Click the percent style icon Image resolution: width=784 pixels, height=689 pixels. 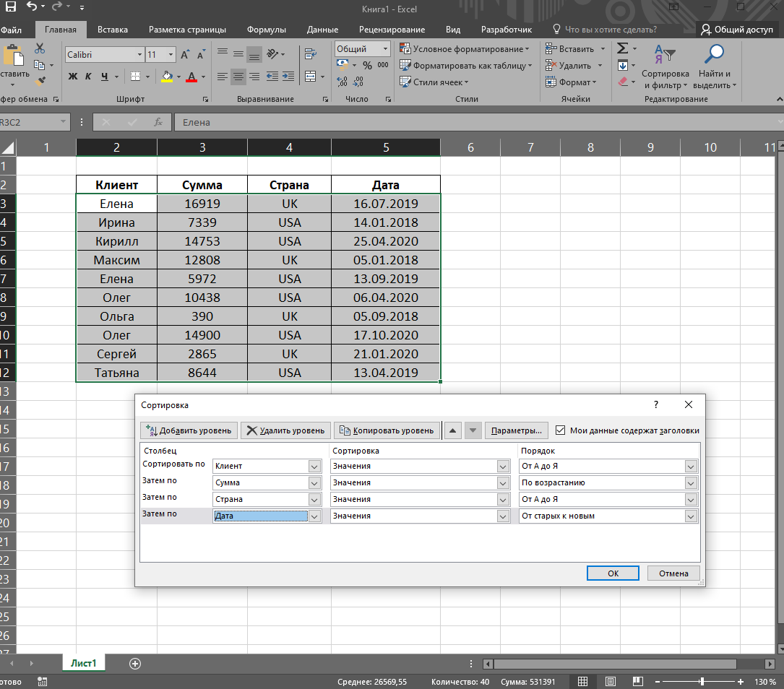pyautogui.click(x=367, y=66)
